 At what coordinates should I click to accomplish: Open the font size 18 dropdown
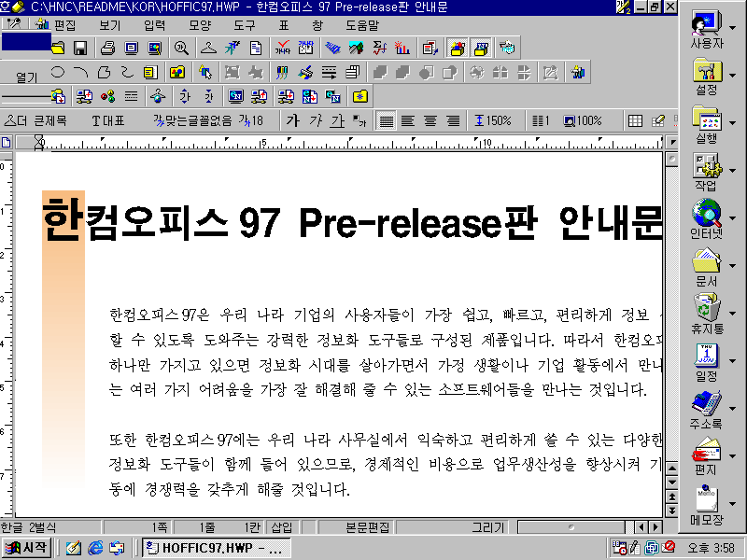pos(251,121)
